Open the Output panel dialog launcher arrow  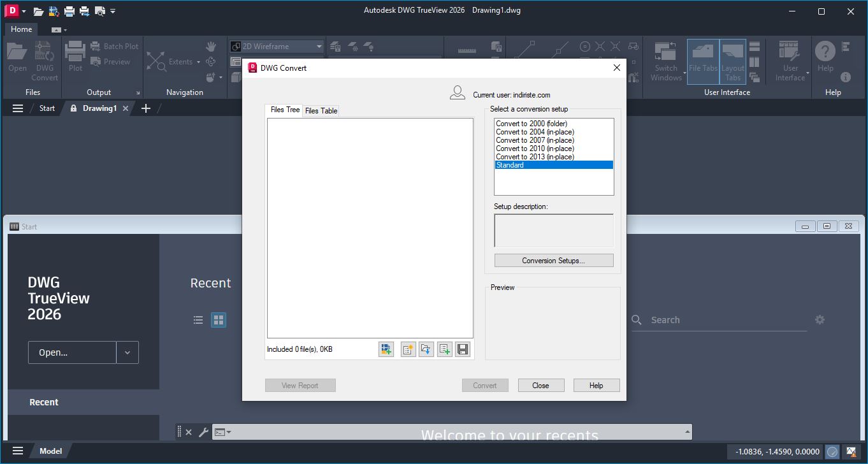[138, 93]
